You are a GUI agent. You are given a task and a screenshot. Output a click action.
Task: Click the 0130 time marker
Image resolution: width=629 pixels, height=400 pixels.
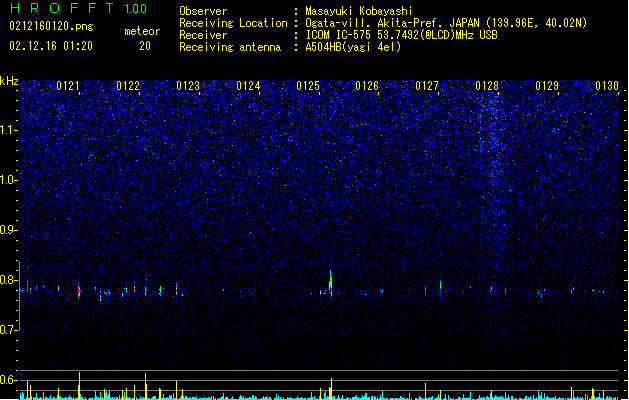coord(607,86)
